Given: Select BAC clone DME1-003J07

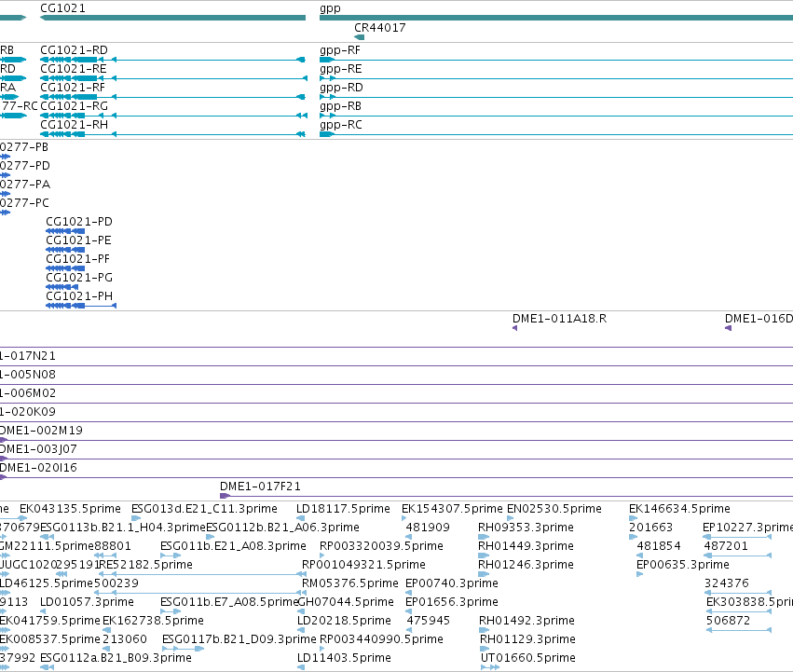Looking at the screenshot, I should click(397, 459).
